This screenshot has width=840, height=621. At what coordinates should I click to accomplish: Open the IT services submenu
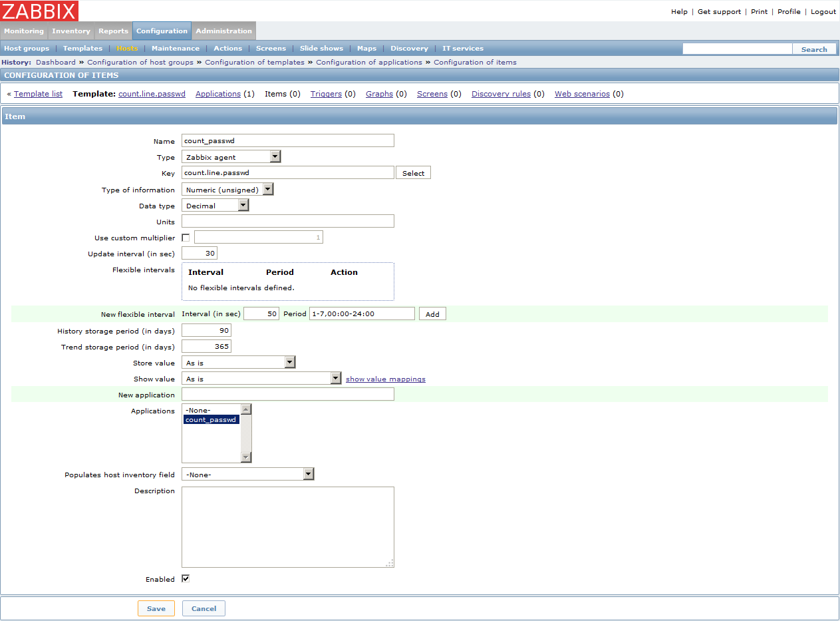tap(463, 48)
